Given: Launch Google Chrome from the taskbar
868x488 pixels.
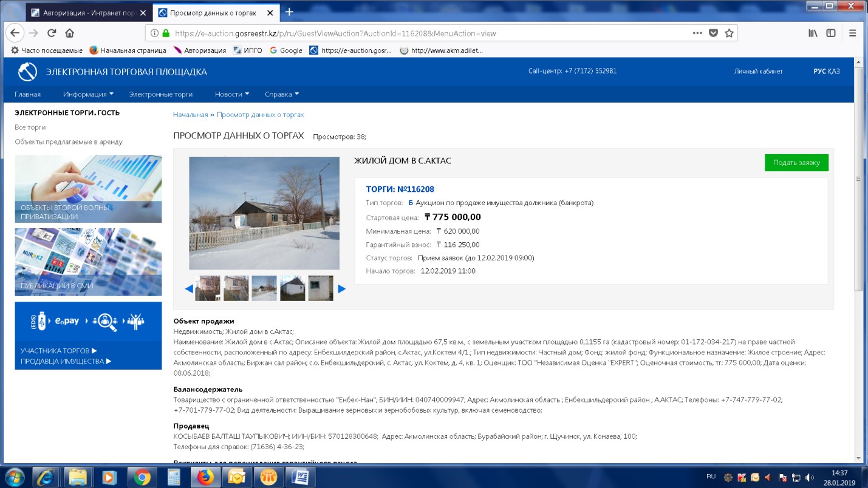Looking at the screenshot, I should click(x=142, y=478).
